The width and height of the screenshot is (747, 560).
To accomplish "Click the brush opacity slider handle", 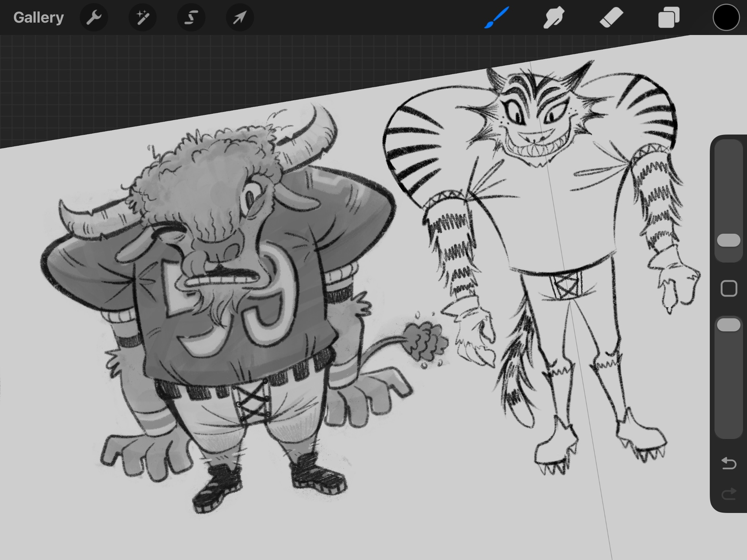I will [x=728, y=325].
